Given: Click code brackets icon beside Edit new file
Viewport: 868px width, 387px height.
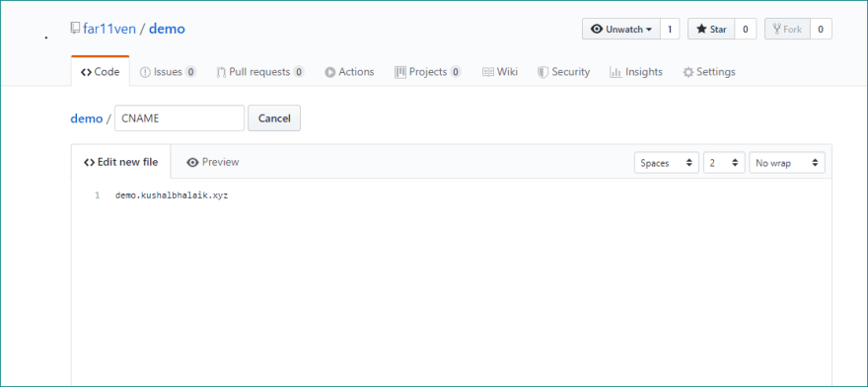Looking at the screenshot, I should 89,163.
